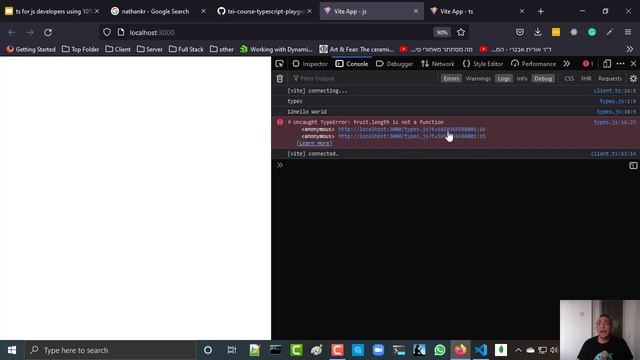Bookmark this page with the star icon

(461, 32)
